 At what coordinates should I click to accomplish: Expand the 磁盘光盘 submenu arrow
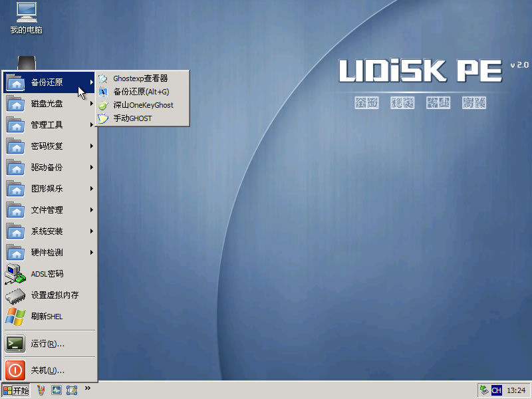[92, 104]
